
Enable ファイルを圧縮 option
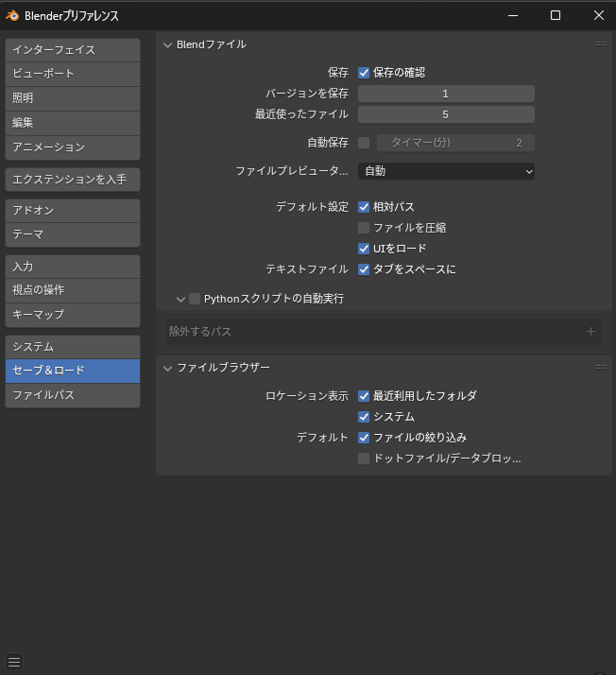pos(364,228)
